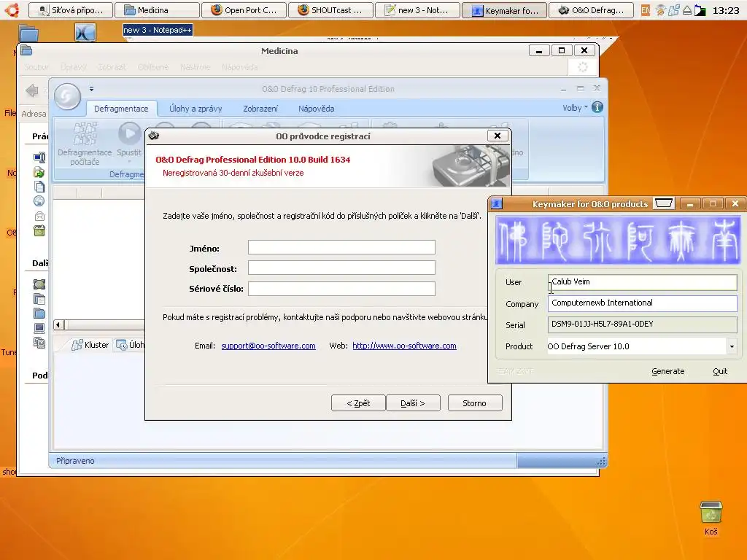Click the Storno button
This screenshot has height=560, width=747.
pyautogui.click(x=474, y=402)
